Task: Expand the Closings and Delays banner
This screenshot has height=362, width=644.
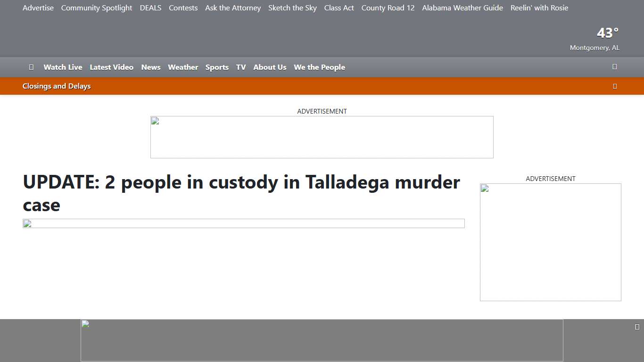Action: coord(57,86)
